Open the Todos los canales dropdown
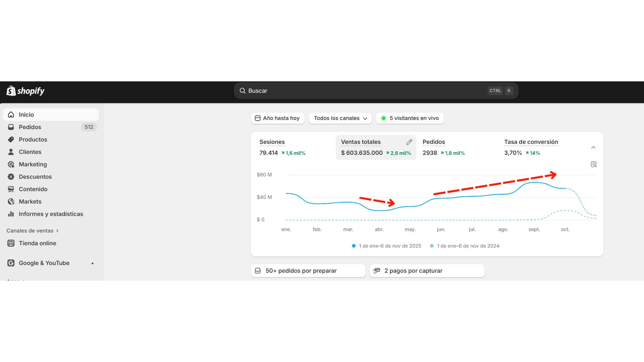 coord(340,118)
